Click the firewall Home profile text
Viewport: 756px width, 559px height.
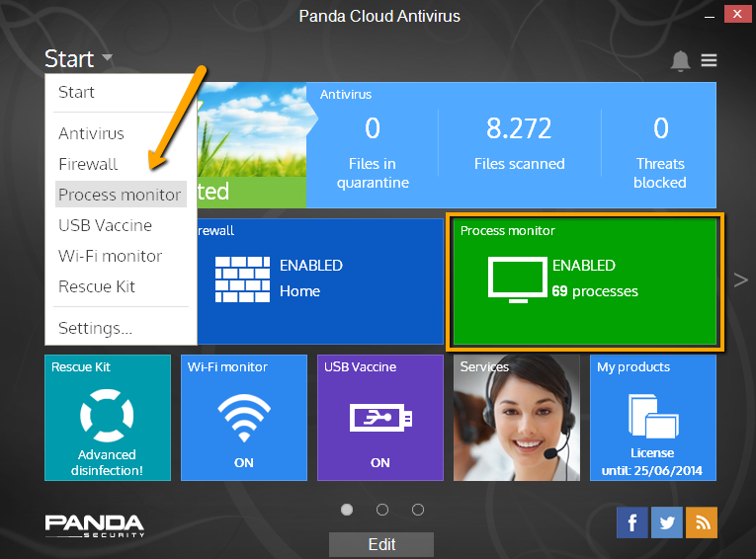tap(299, 291)
